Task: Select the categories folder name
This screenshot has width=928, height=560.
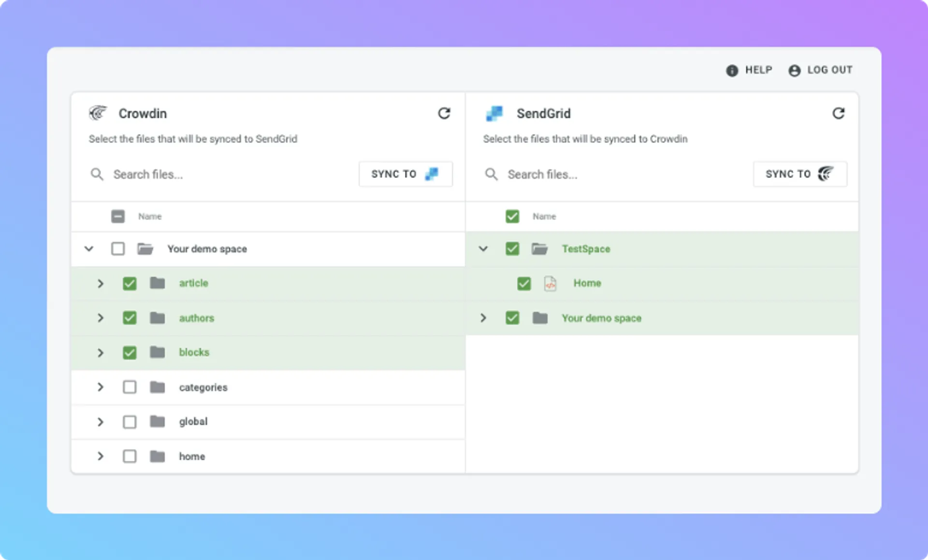Action: click(x=203, y=388)
